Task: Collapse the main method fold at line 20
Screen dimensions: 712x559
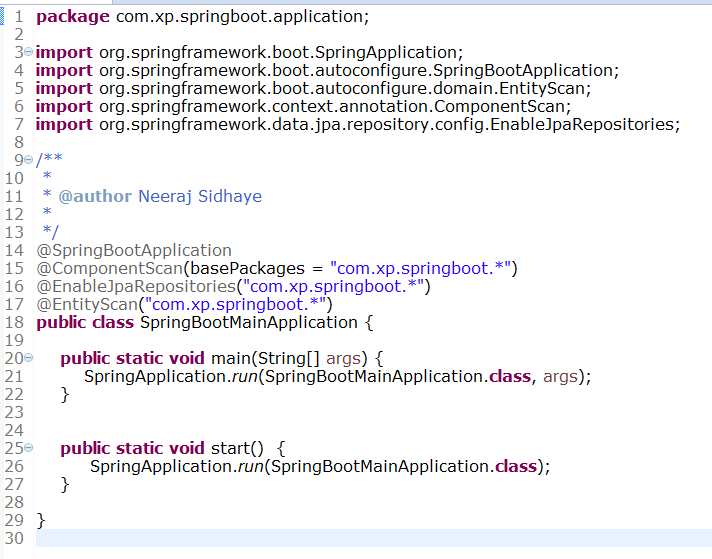Action: click(28, 358)
